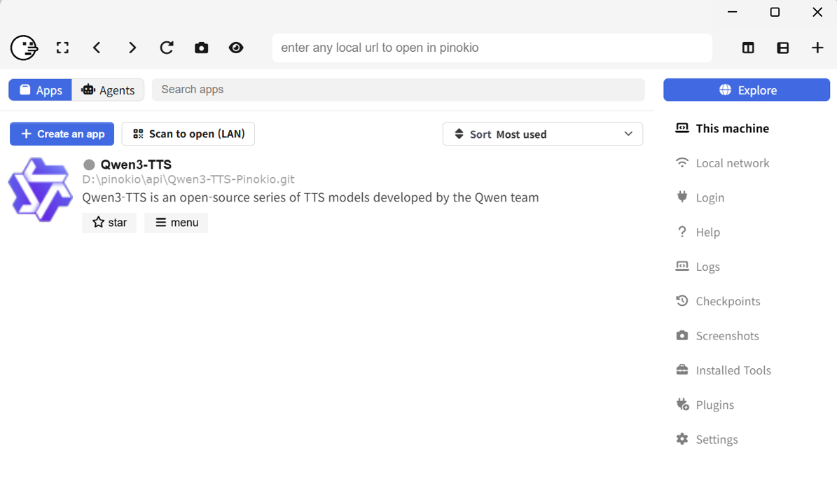Star the Qwen3-TTS app
This screenshot has height=504, width=837.
109,223
